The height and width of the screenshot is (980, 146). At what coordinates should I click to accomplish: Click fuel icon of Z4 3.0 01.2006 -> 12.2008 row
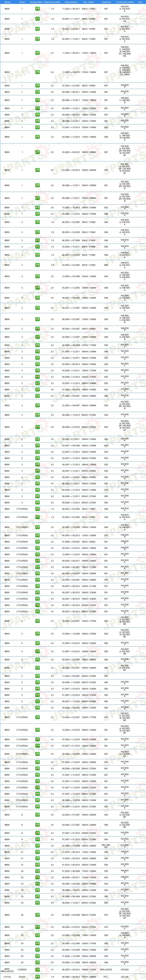37,956
